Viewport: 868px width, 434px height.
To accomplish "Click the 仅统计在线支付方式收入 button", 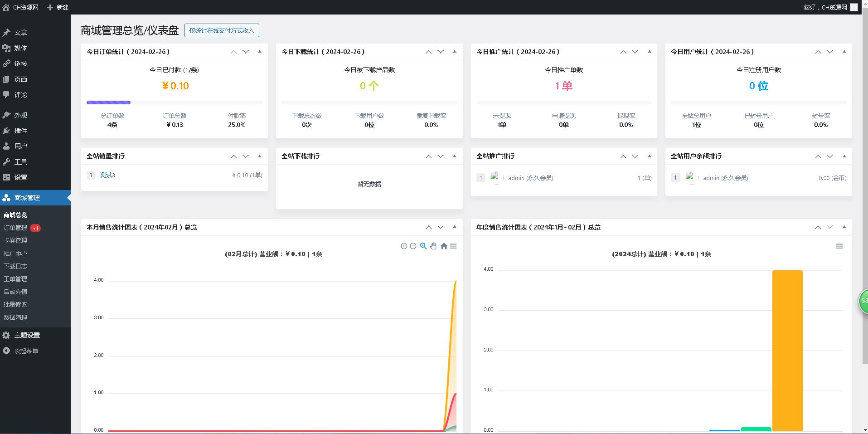I will pos(222,30).
